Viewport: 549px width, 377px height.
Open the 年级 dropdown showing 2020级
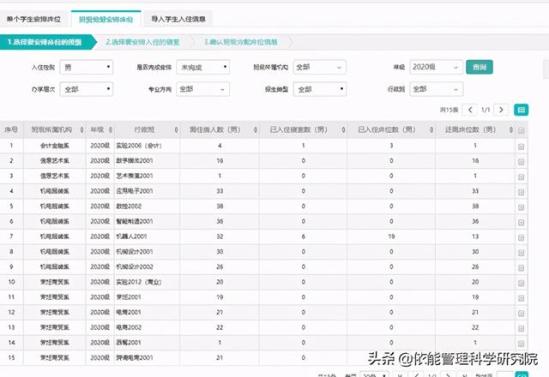point(436,67)
